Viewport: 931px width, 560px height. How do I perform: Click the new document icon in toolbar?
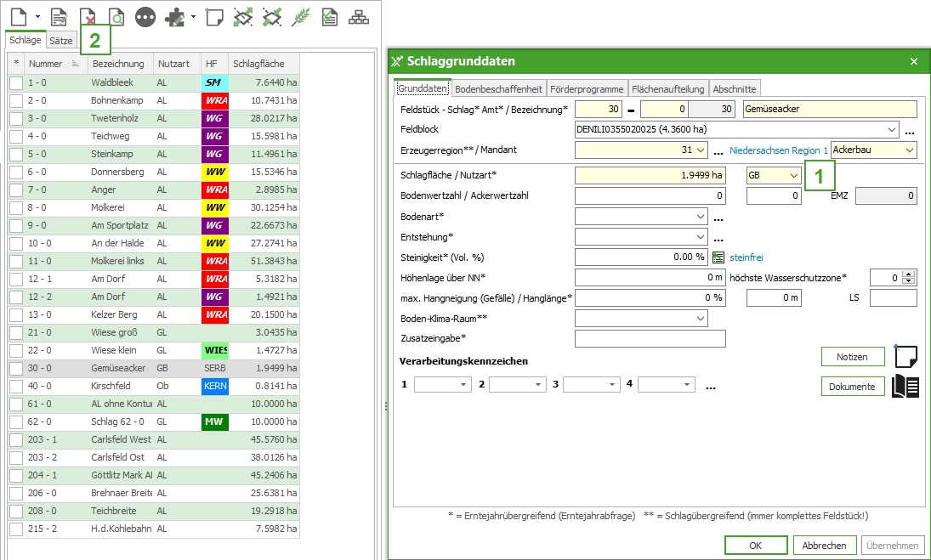click(x=18, y=16)
